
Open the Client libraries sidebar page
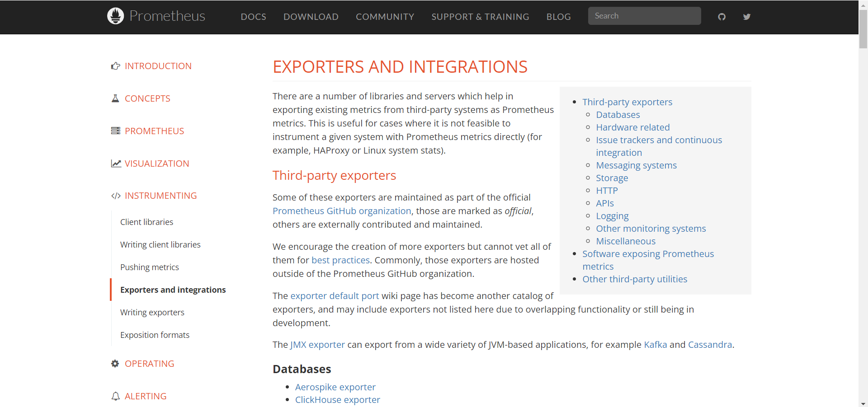146,222
